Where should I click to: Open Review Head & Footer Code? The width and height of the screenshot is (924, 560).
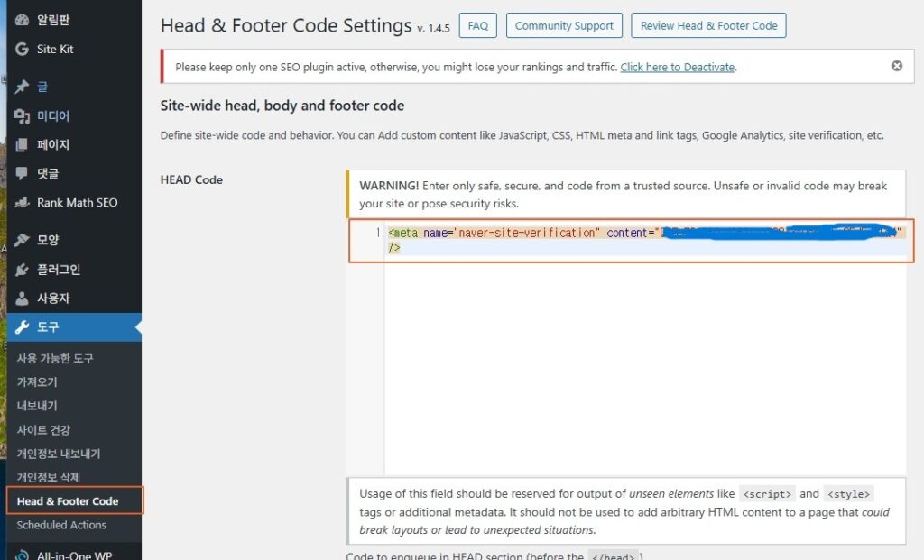[x=708, y=24]
